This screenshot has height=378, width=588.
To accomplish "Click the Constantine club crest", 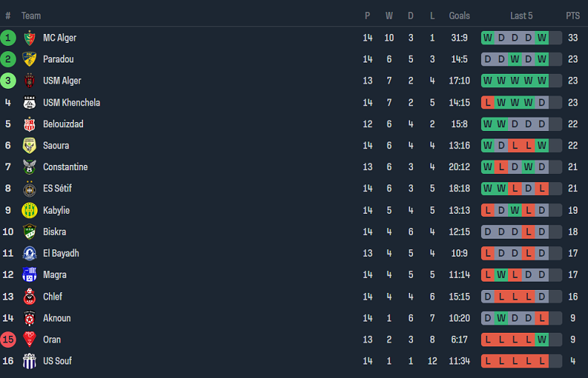I will click(29, 167).
